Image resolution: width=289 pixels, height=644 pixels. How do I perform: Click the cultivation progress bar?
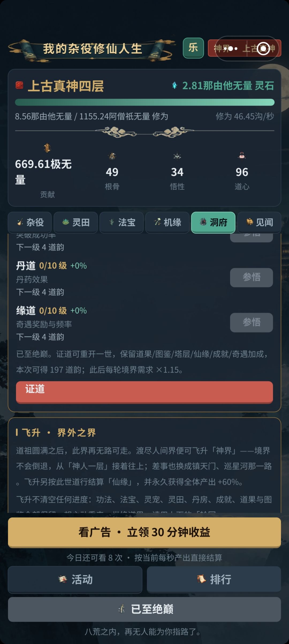(x=145, y=102)
